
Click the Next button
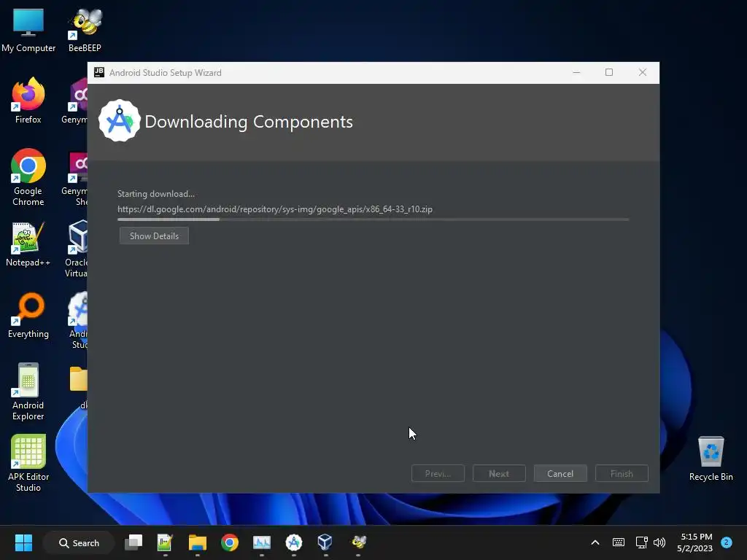coord(499,473)
